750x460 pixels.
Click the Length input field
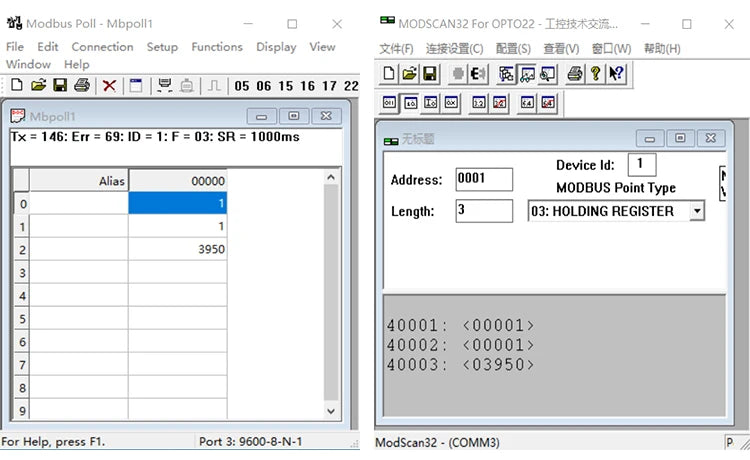click(x=484, y=210)
